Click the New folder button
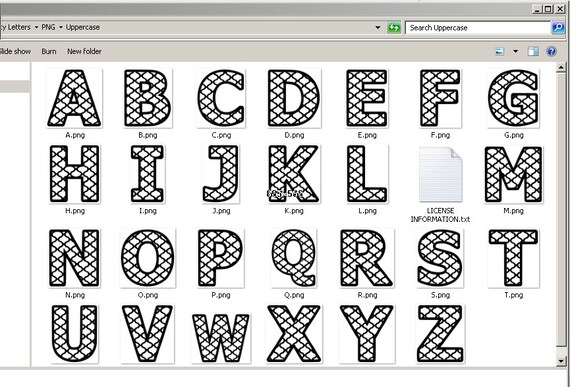 (x=84, y=52)
